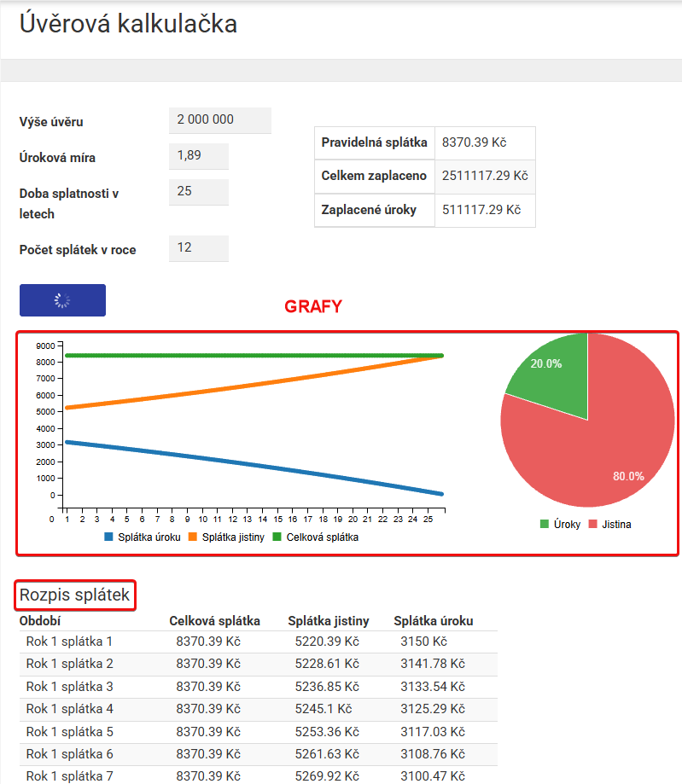Select the Počet splátek v roce field
682x784 pixels.
coord(198,248)
